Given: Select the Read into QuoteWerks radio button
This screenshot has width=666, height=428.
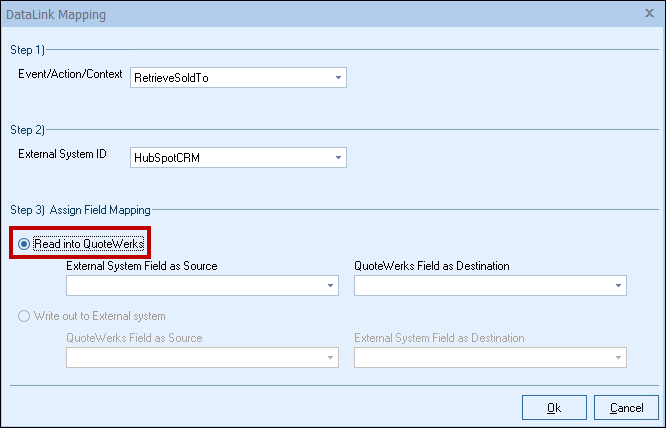Looking at the screenshot, I should point(25,243).
